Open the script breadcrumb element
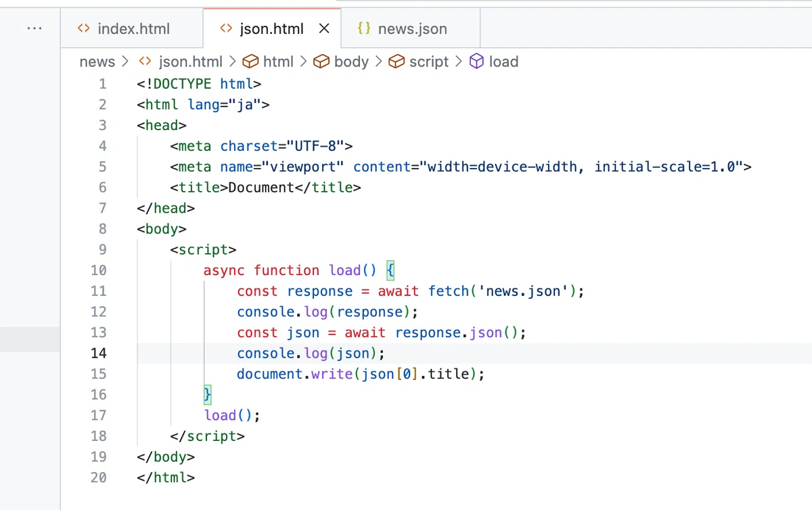Image resolution: width=812 pixels, height=510 pixels. [429, 62]
